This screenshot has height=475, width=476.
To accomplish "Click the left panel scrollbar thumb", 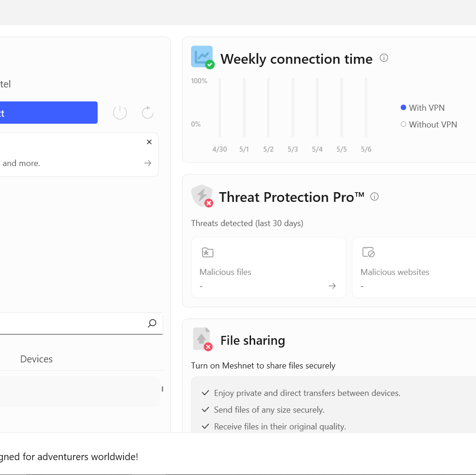I will coord(162,388).
